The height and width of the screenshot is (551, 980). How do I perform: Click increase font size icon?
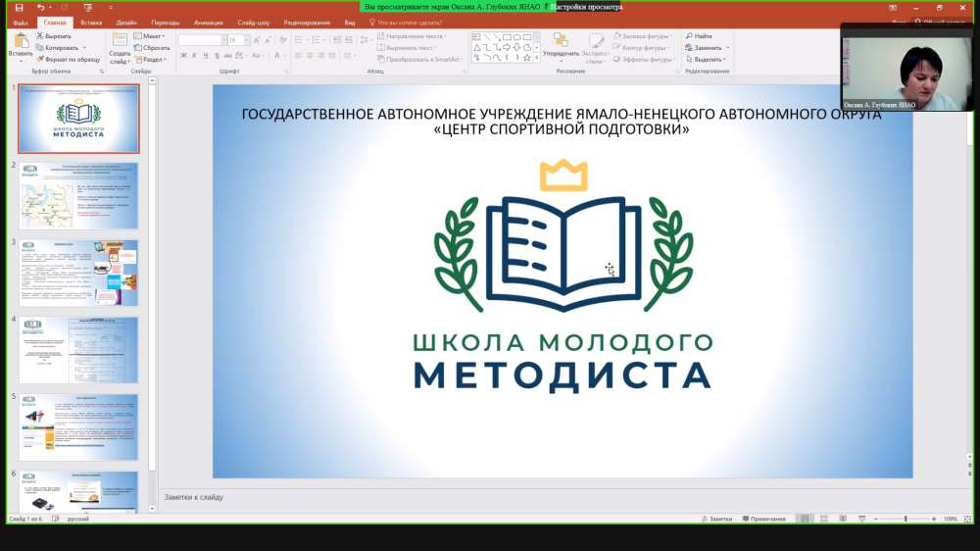257,40
